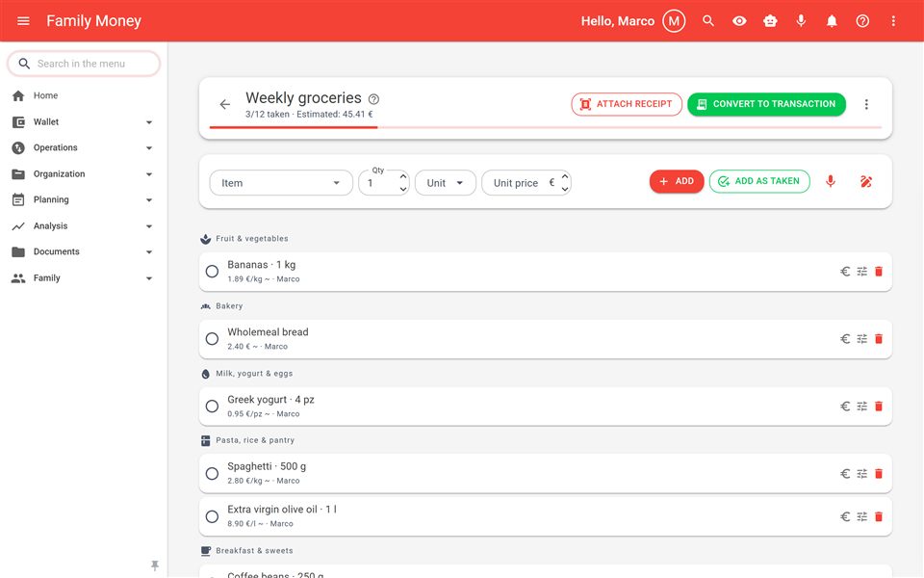
Task: Open the robot assistant icon
Action: 770,21
